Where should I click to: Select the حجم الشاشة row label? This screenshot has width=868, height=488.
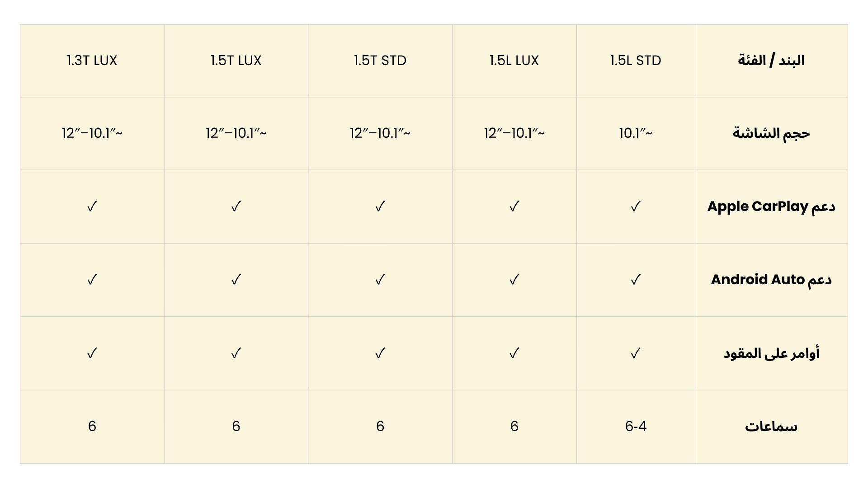tap(771, 133)
